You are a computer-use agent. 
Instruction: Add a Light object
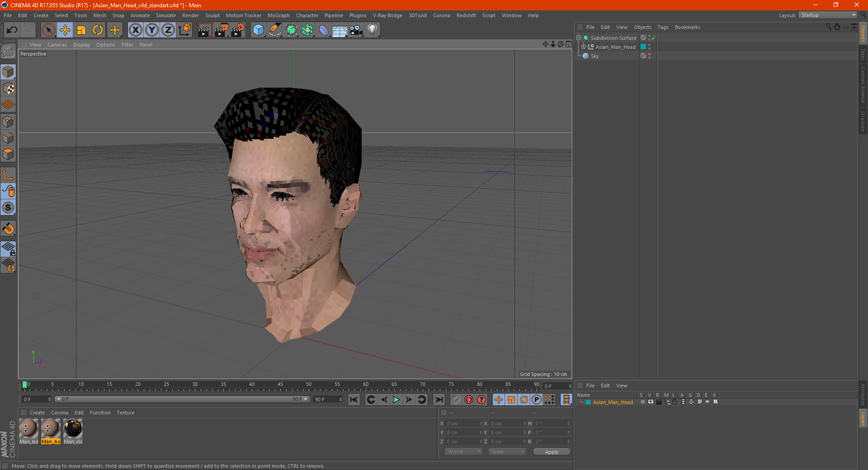[373, 30]
